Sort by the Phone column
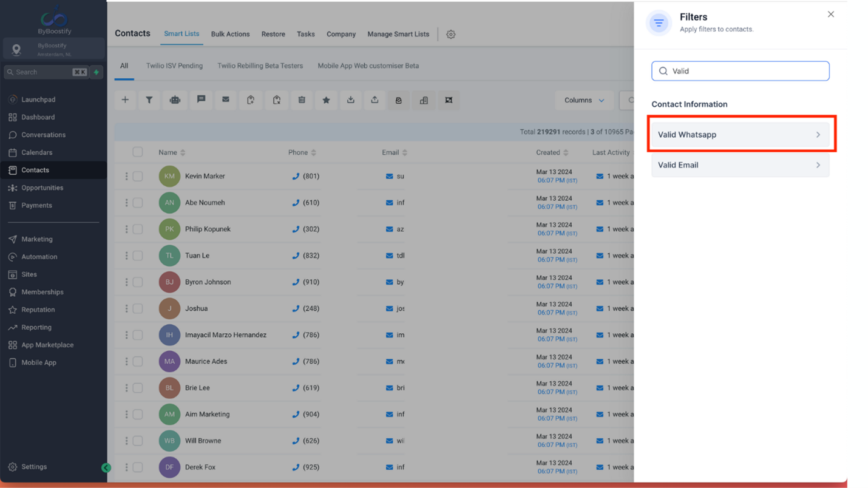The image size is (868, 488). point(302,153)
